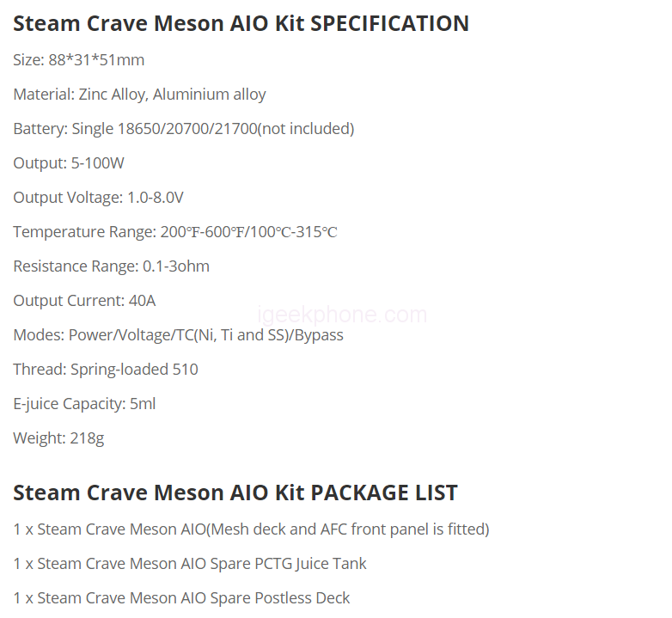Click the Weight 218g line
The image size is (672, 618).
point(58,438)
